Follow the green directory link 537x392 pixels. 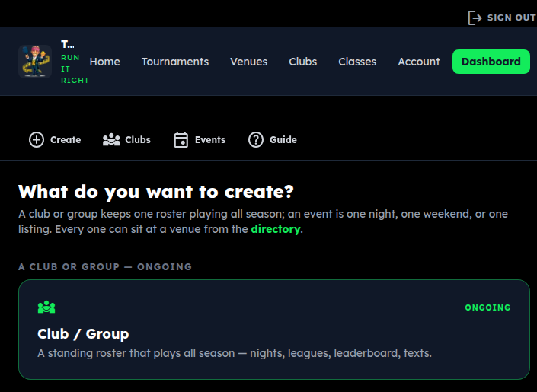[x=275, y=229]
